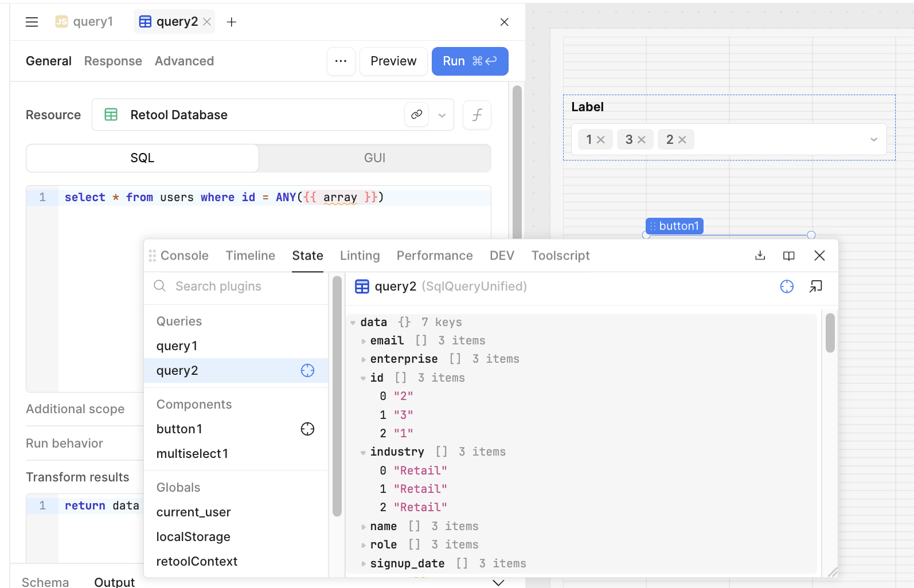Click the locate target icon in state header
The width and height of the screenshot is (914, 588).
click(787, 287)
